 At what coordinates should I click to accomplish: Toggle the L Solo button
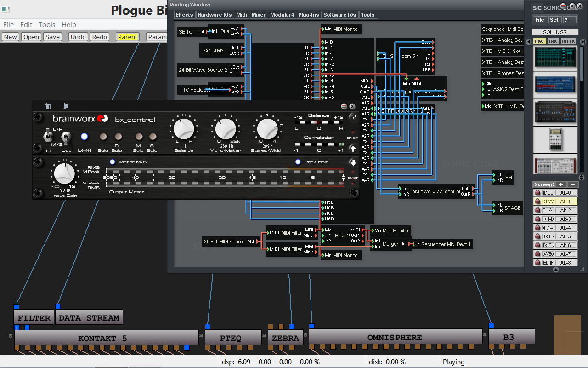pyautogui.click(x=103, y=136)
